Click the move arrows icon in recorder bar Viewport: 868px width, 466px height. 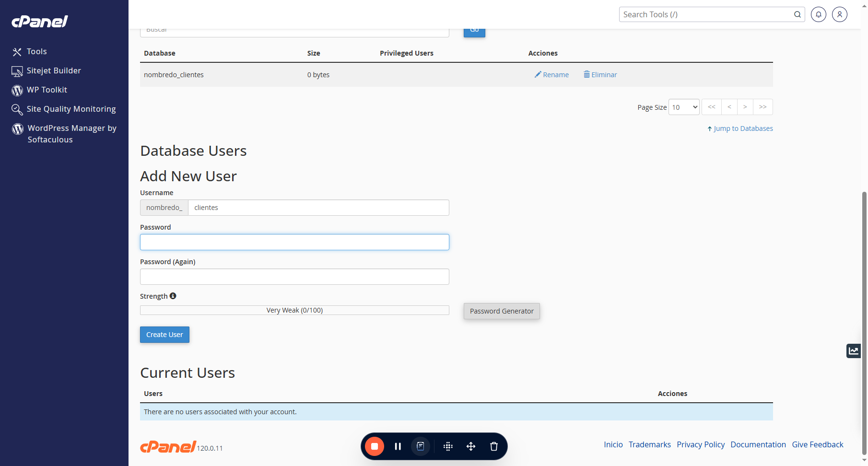tap(471, 446)
